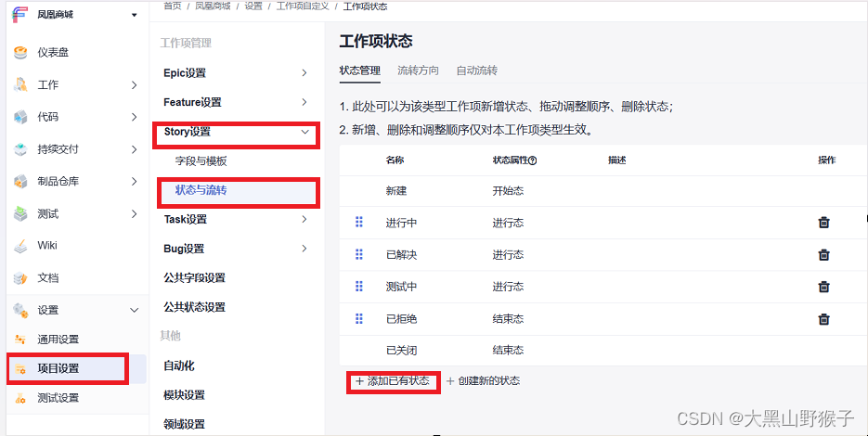Screen dimensions: 868x436
Task: Click the 项目设置 icon
Action: pos(20,368)
